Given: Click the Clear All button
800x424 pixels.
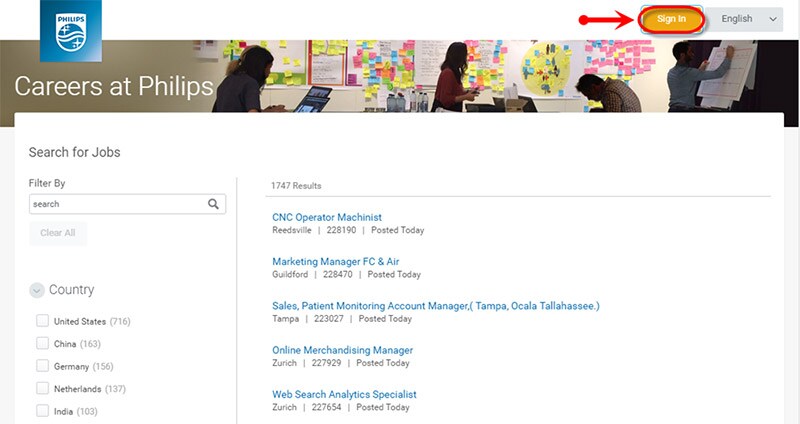Looking at the screenshot, I should 58,233.
